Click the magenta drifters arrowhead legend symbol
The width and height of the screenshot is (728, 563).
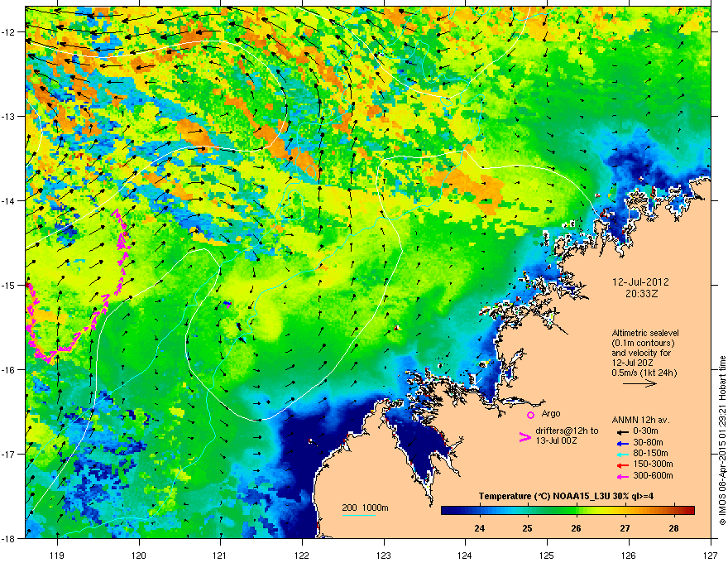coord(525,436)
